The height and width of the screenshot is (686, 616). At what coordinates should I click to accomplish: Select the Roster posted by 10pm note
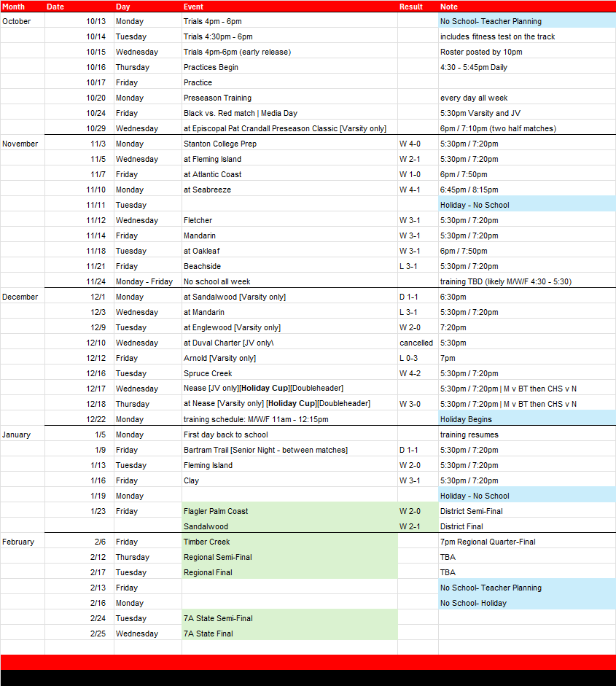coord(481,52)
